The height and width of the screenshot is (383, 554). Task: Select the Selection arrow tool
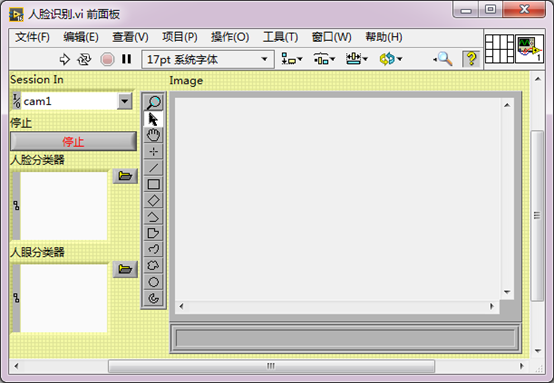tap(153, 119)
